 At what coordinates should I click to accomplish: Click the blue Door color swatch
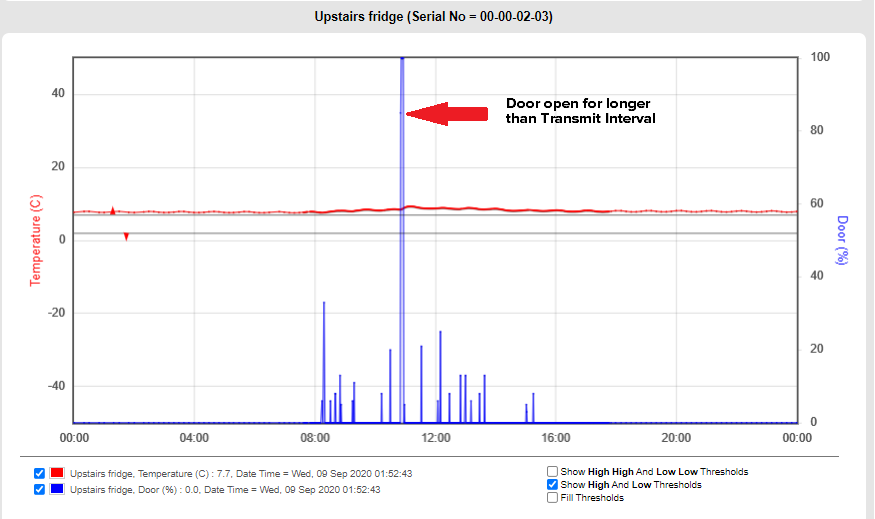click(x=57, y=489)
